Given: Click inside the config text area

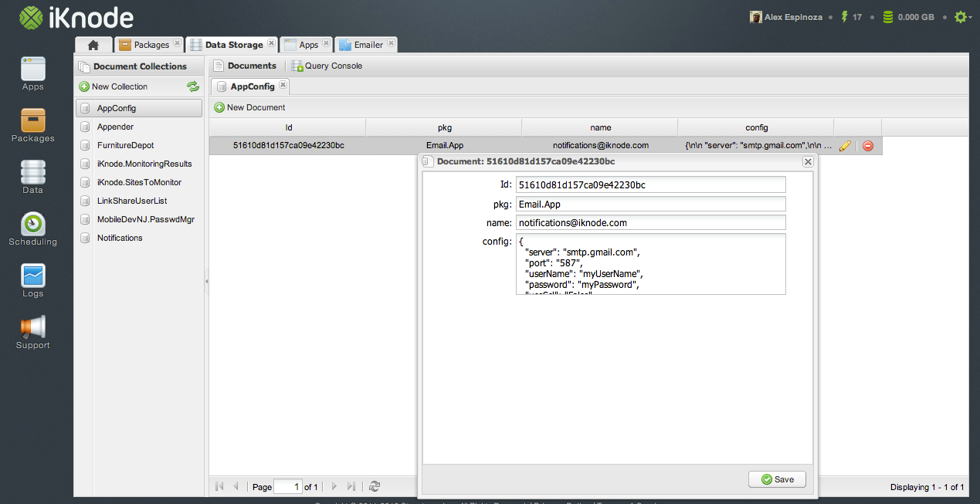Looking at the screenshot, I should 651,264.
